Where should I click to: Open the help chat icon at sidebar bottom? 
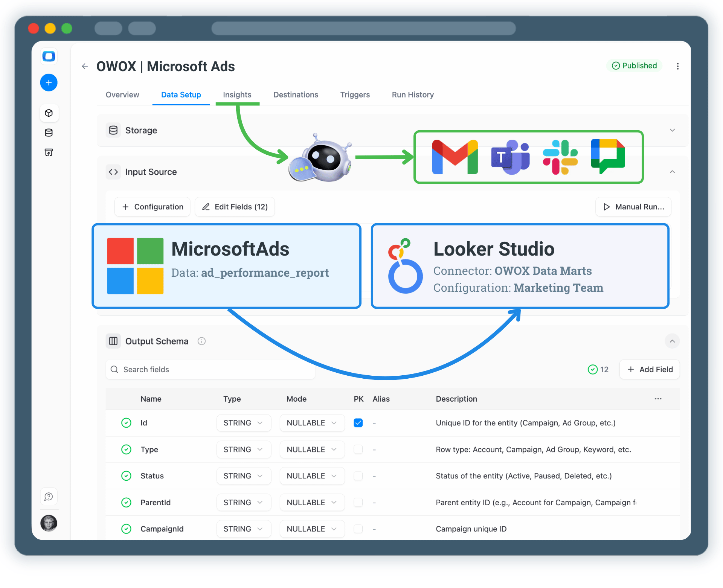49,496
